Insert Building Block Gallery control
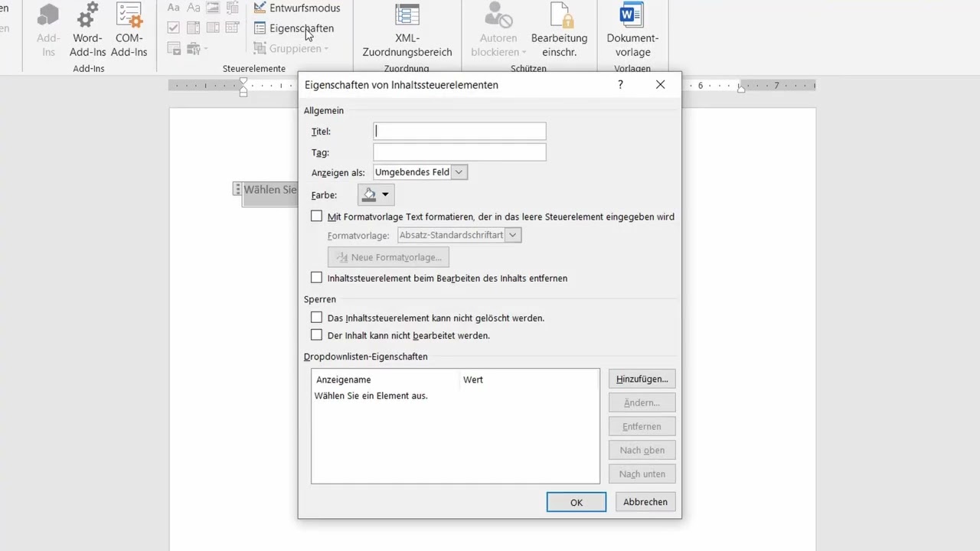Image resolution: width=980 pixels, height=551 pixels. pos(233,8)
